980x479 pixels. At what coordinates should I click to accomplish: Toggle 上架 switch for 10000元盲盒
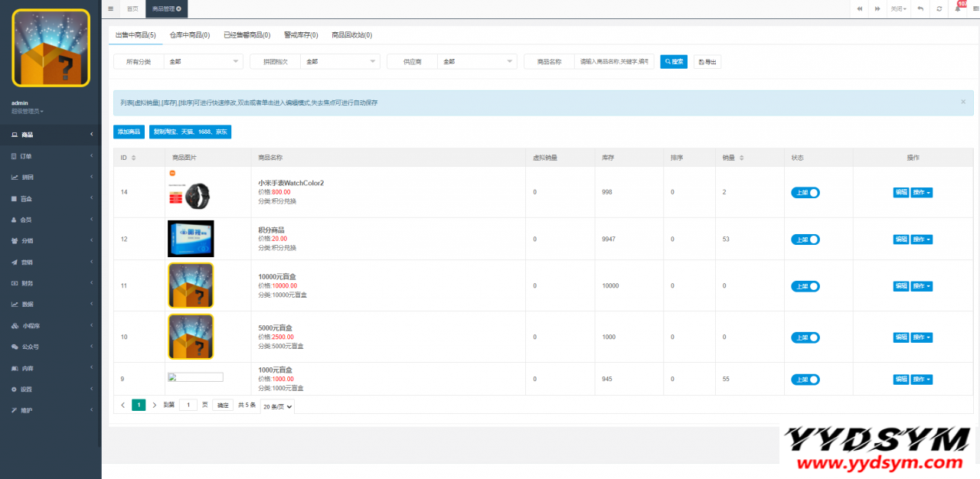[x=805, y=286]
